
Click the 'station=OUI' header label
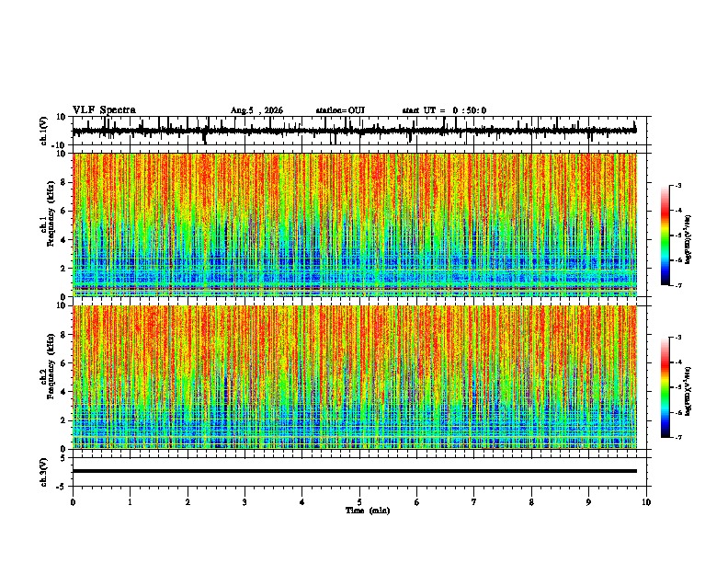340,110
